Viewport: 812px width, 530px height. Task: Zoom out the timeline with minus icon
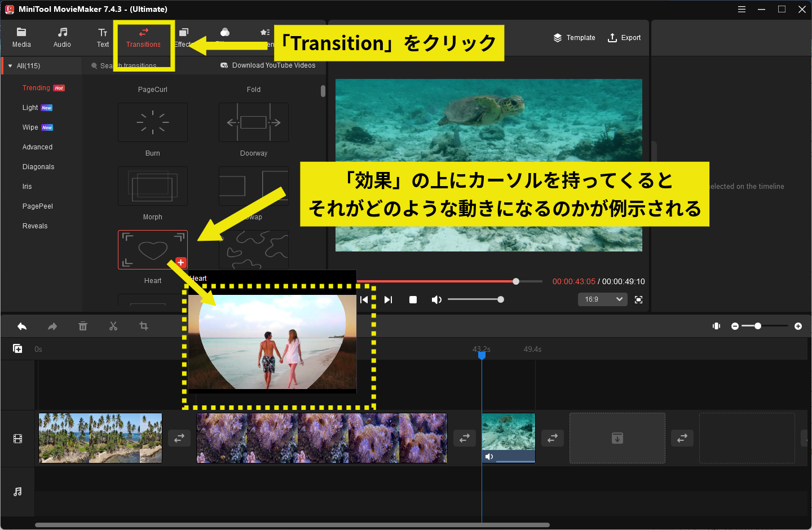point(735,326)
